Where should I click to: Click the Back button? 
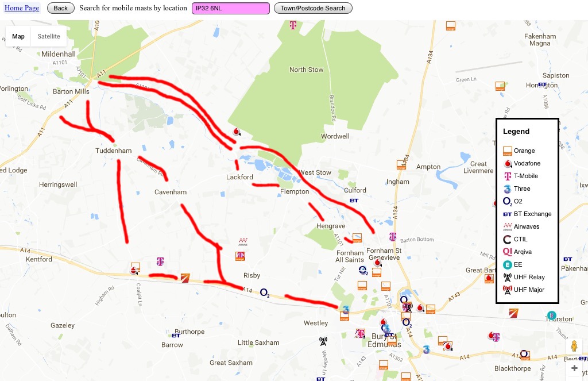click(x=60, y=8)
